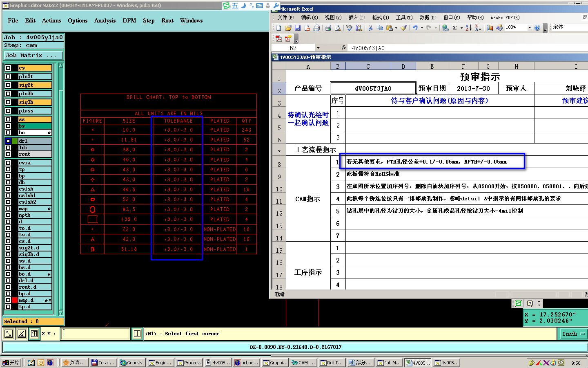Click the Copy icon in Excel toolbar
Screen dimensions: 588x368
click(x=380, y=28)
